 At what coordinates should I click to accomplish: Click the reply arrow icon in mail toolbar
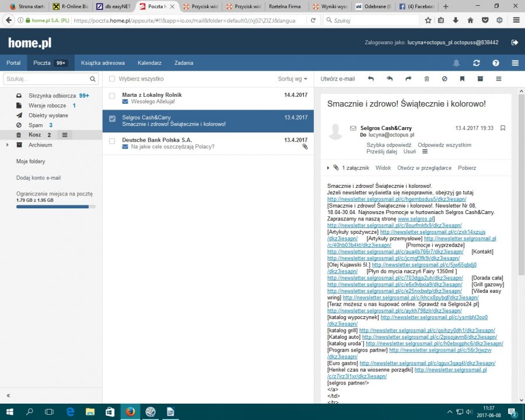(370, 79)
